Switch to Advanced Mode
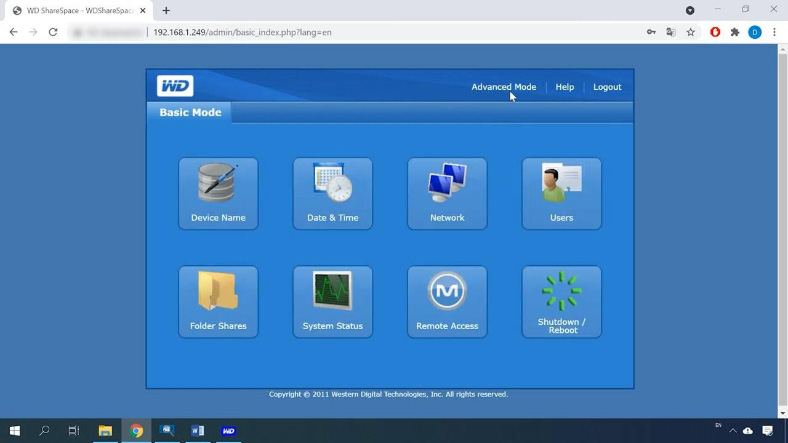 504,87
